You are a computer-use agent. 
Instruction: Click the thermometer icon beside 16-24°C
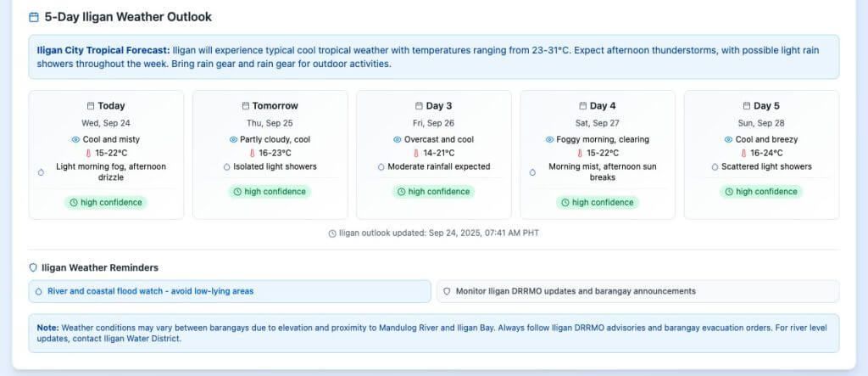743,153
